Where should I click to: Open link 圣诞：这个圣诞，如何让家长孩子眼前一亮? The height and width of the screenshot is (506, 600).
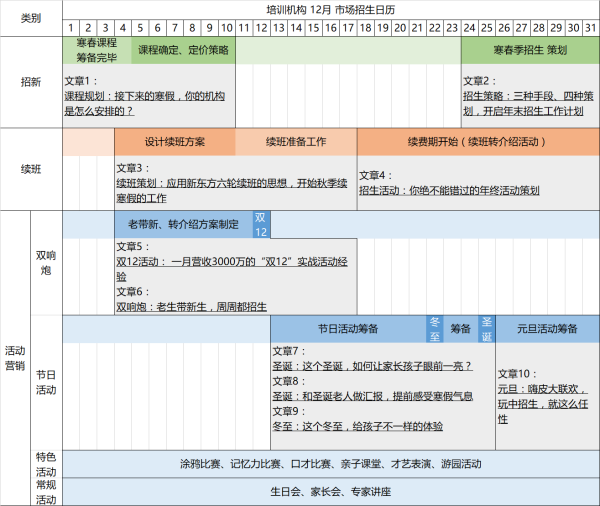pyautogui.click(x=372, y=366)
